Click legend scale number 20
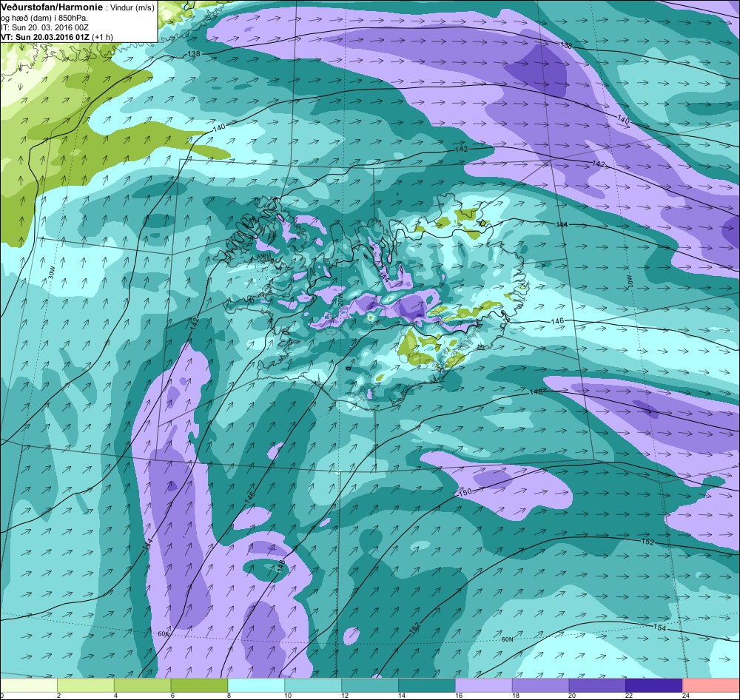Viewport: 740px width, 700px height. click(x=573, y=696)
